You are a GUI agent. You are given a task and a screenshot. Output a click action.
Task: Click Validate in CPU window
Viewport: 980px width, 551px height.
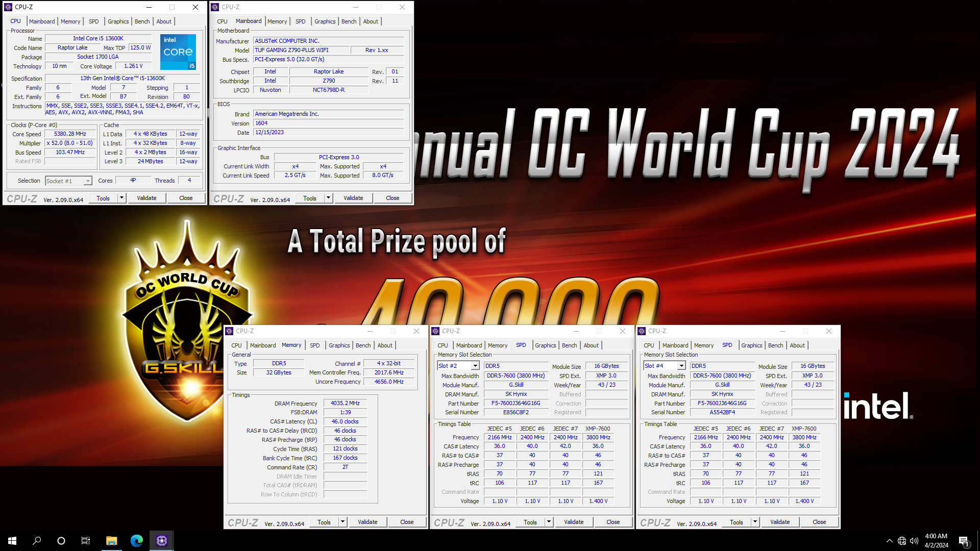(x=146, y=198)
